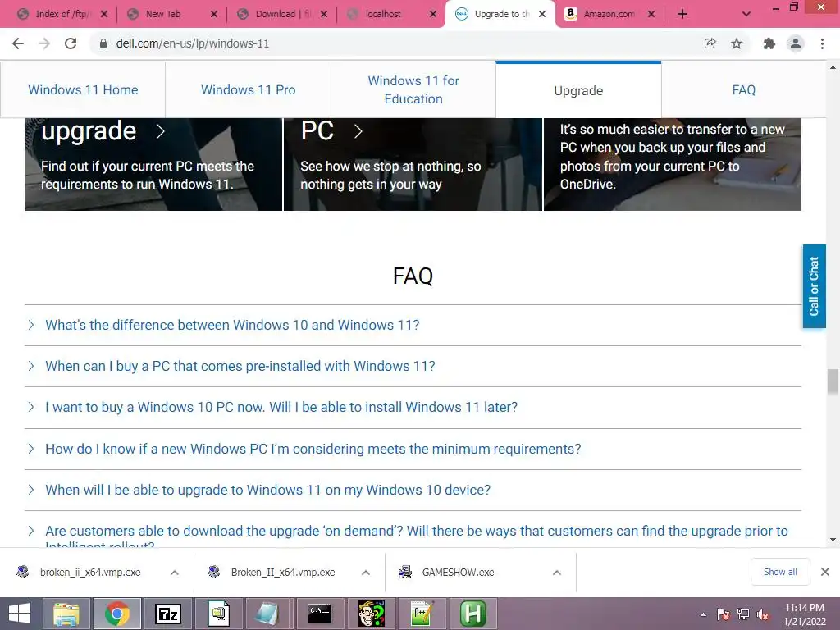Viewport: 840px width, 630px height.
Task: Click the scrollbar down arrow
Action: [833, 540]
